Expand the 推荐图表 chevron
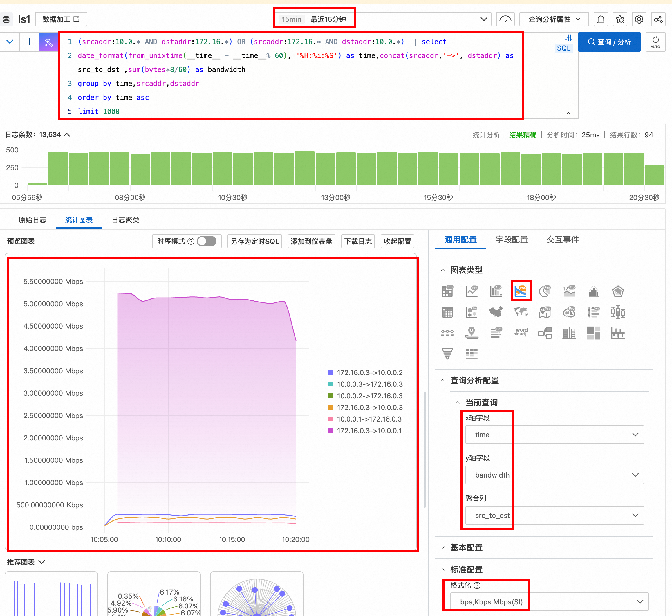Viewport: 672px width, 616px height. [x=42, y=562]
